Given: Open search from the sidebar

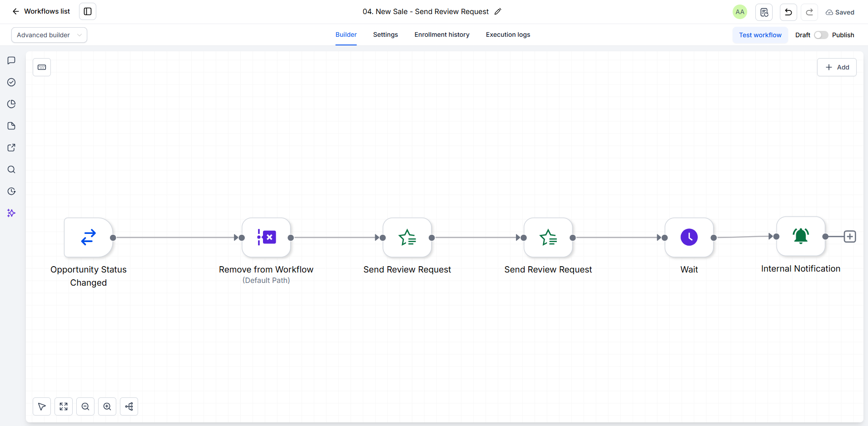Looking at the screenshot, I should [x=12, y=169].
